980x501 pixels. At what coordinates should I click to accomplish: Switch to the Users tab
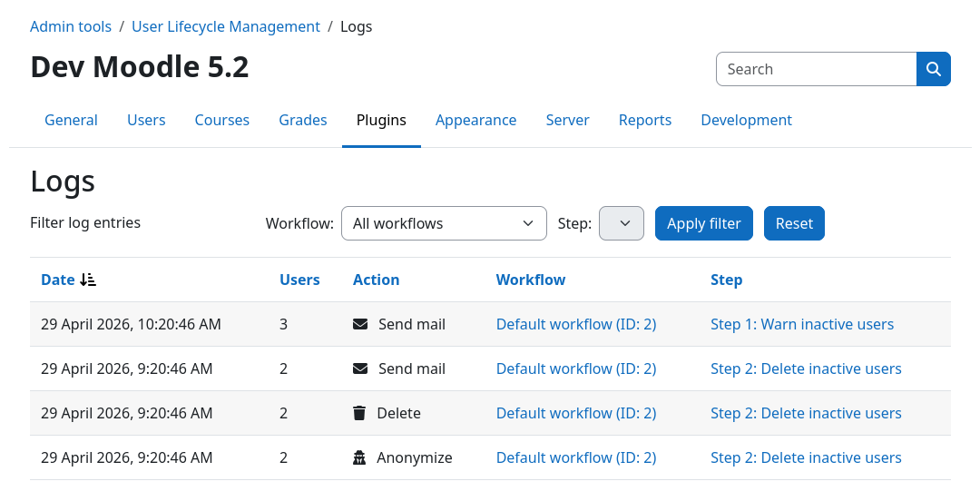(x=146, y=121)
